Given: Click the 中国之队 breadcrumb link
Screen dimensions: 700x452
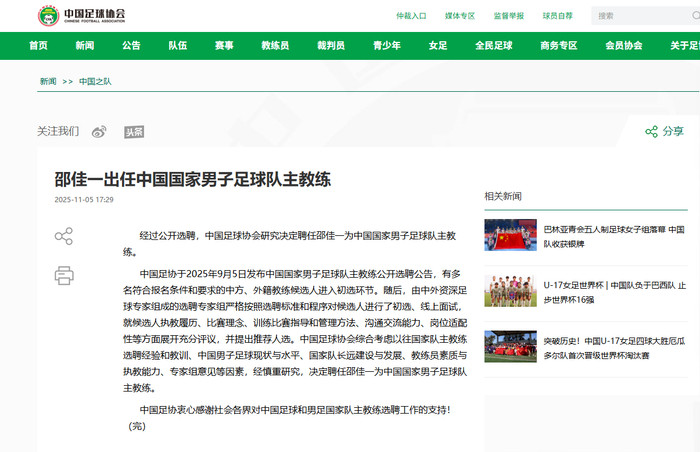Looking at the screenshot, I should pyautogui.click(x=95, y=81).
